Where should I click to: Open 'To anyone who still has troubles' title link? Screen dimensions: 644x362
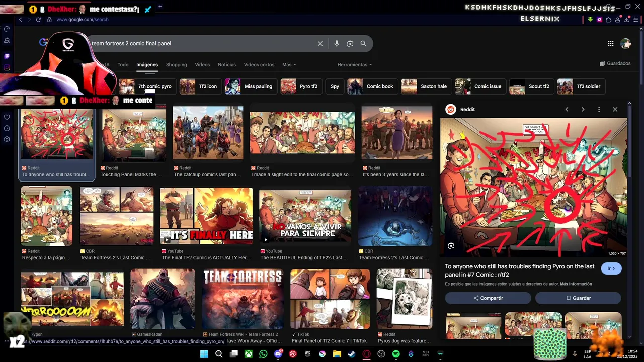point(520,270)
